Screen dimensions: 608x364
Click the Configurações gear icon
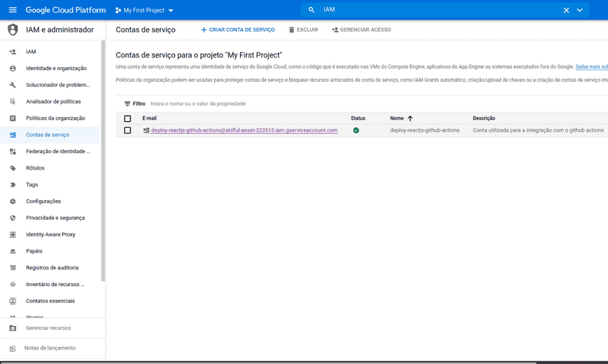click(13, 201)
